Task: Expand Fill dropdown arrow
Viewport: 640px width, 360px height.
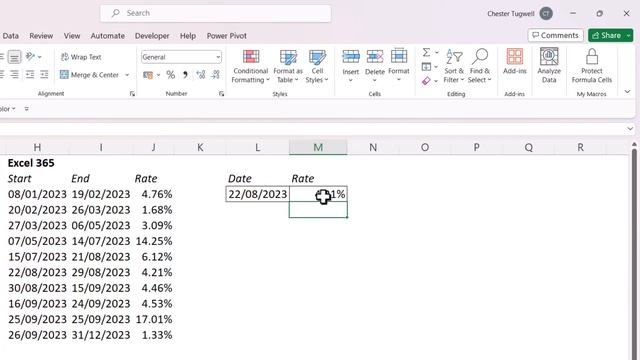Action: click(436, 67)
